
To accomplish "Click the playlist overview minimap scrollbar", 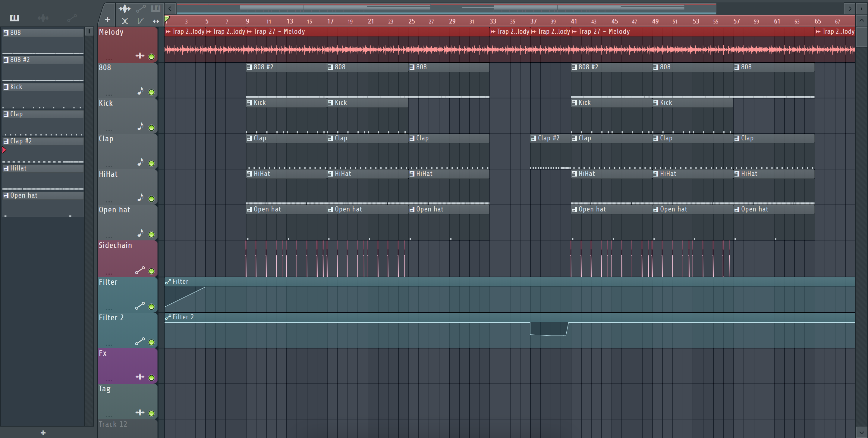I will point(446,8).
